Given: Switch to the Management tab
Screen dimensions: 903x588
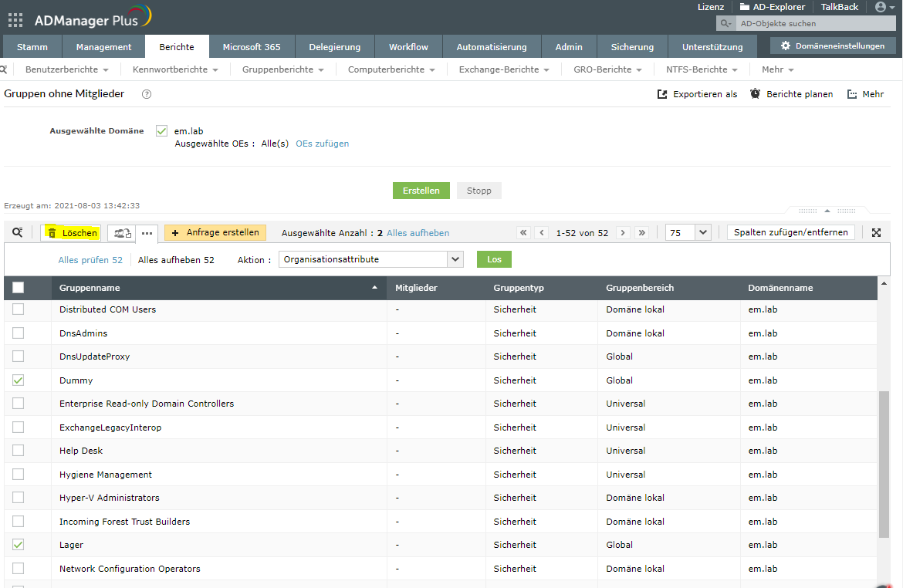Looking at the screenshot, I should pyautogui.click(x=103, y=46).
